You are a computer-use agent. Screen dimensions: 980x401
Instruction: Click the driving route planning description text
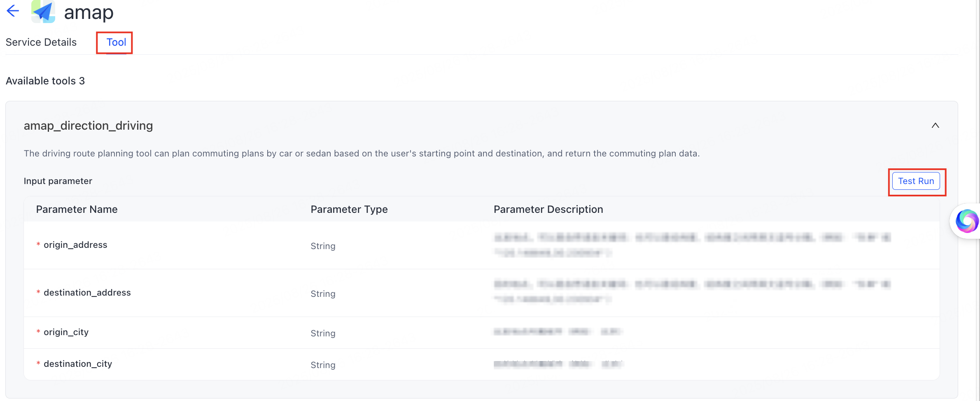coord(362,154)
